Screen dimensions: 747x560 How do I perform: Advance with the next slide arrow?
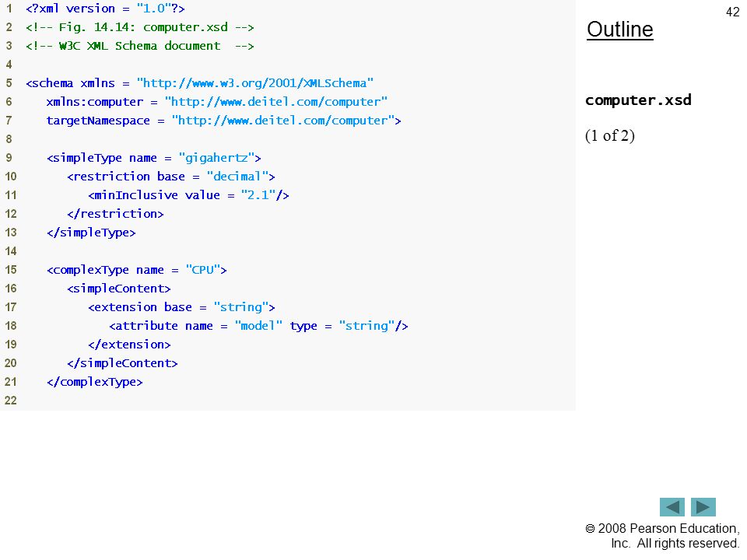[703, 506]
